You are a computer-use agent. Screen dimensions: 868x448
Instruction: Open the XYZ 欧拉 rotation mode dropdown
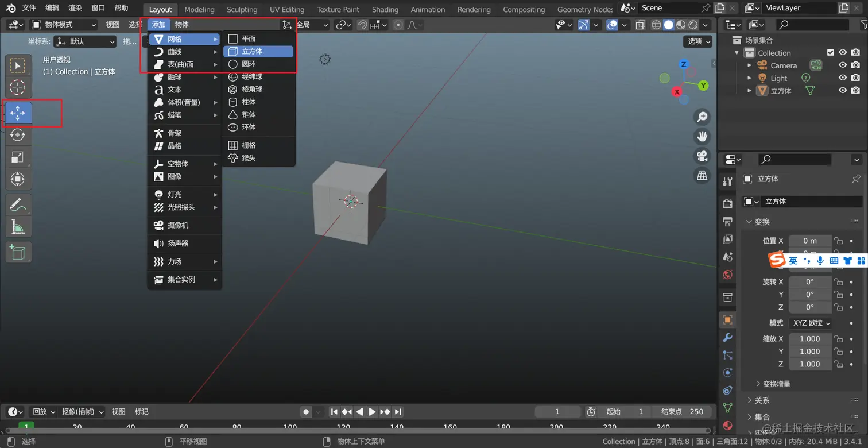click(x=811, y=323)
